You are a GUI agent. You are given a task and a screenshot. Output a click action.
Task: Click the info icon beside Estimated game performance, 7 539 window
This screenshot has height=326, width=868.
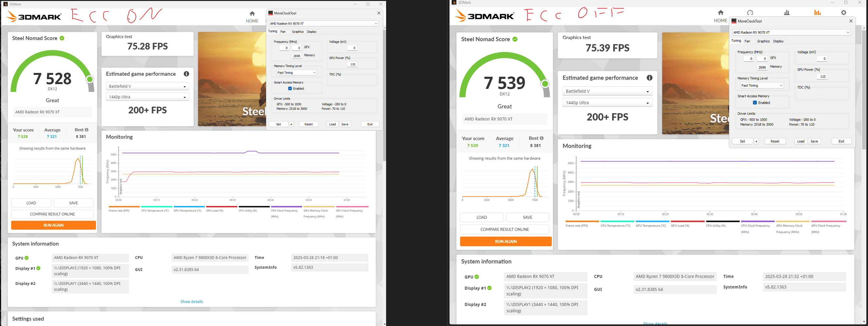[649, 78]
